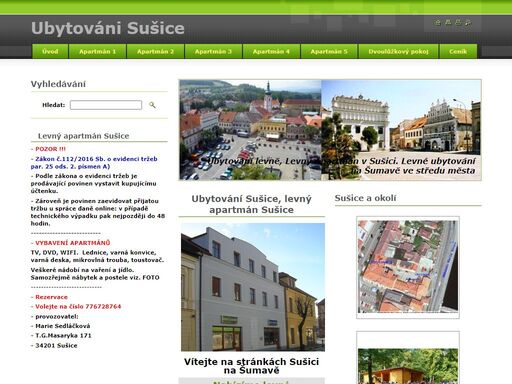Click the print icon in header

458,23
